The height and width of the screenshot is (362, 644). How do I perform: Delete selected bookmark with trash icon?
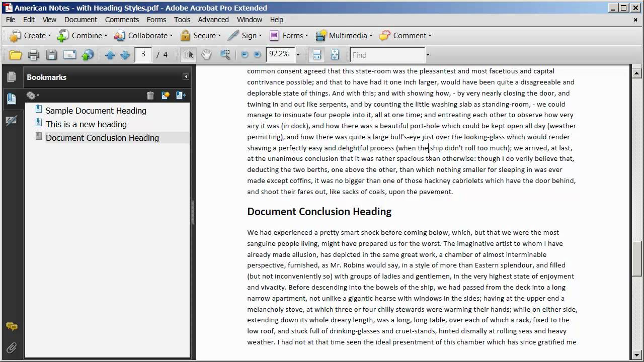(150, 96)
